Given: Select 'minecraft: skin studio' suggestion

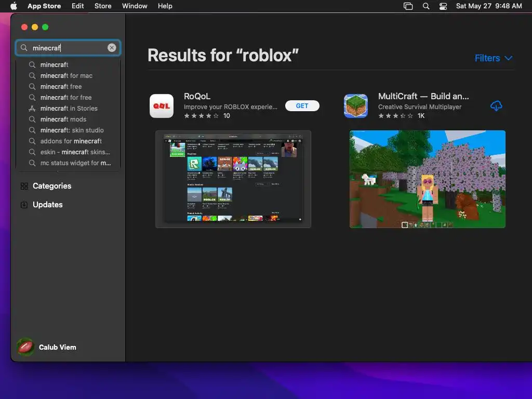Looking at the screenshot, I should point(68,130).
